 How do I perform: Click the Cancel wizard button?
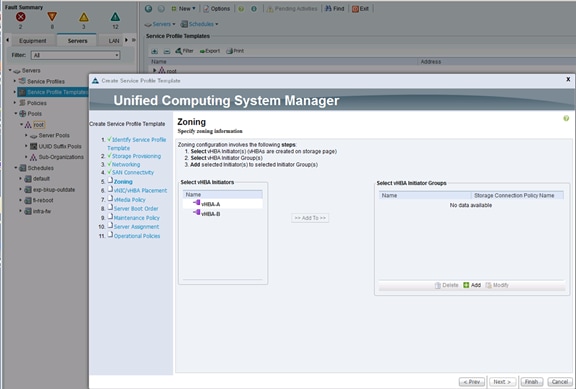pyautogui.click(x=560, y=382)
